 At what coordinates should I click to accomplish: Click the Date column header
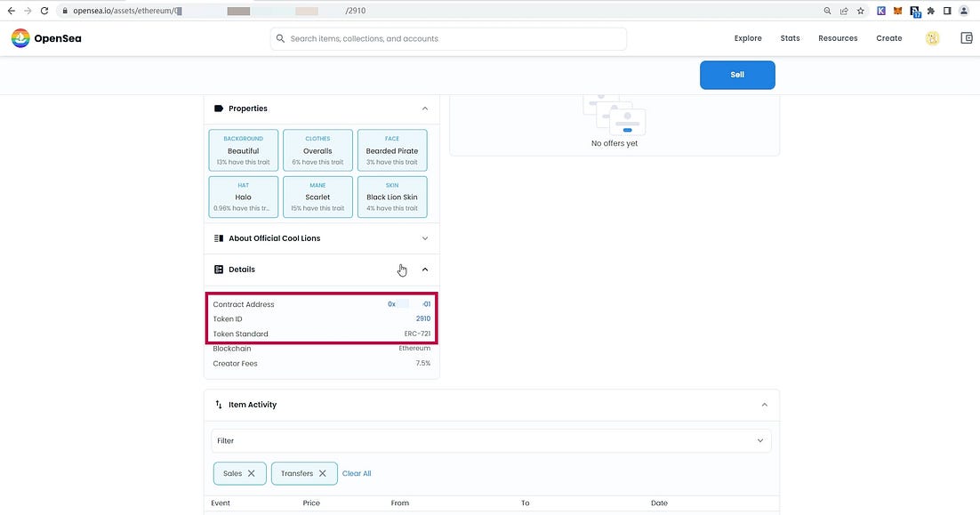coord(659,503)
